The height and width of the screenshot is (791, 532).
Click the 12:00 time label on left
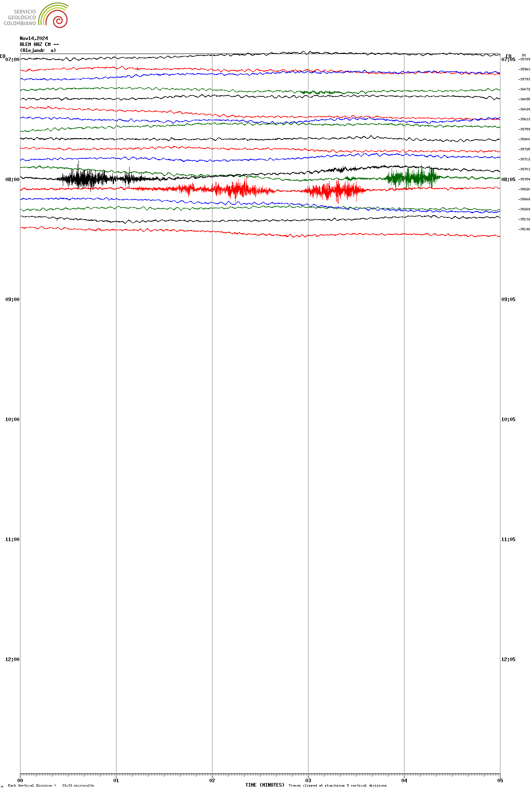12,659
